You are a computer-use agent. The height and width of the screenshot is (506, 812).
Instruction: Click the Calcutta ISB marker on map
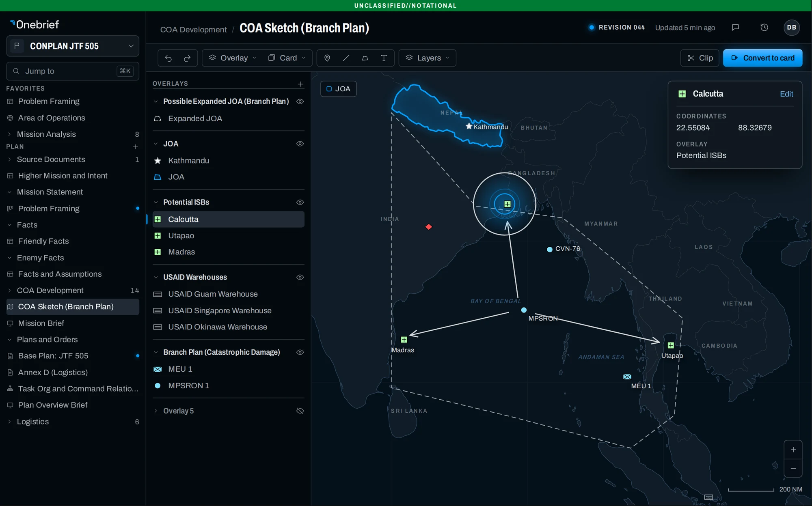(508, 204)
